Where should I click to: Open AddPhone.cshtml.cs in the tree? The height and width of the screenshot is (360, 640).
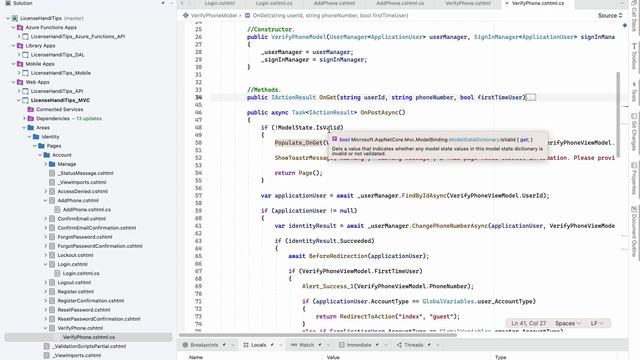87,209
